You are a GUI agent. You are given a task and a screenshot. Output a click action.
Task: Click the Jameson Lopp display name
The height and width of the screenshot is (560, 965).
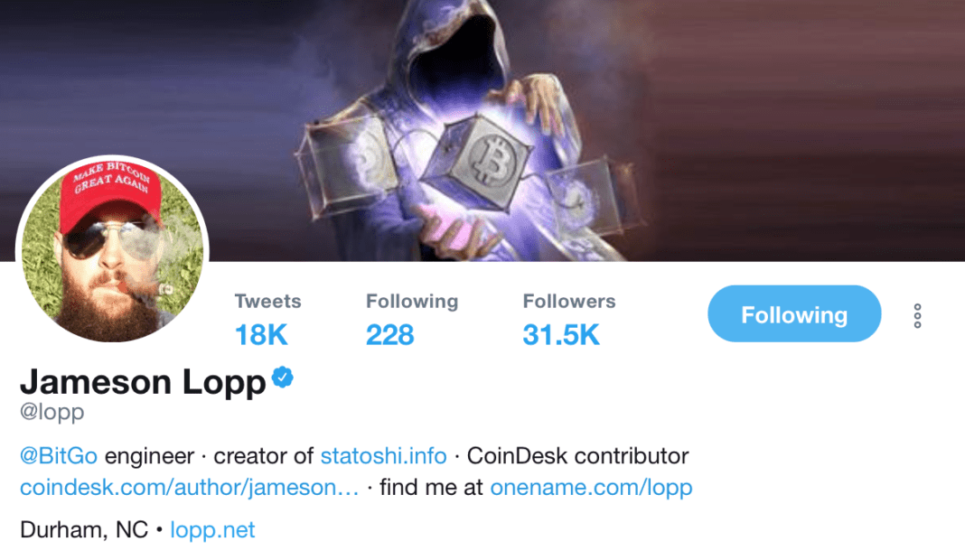click(143, 382)
